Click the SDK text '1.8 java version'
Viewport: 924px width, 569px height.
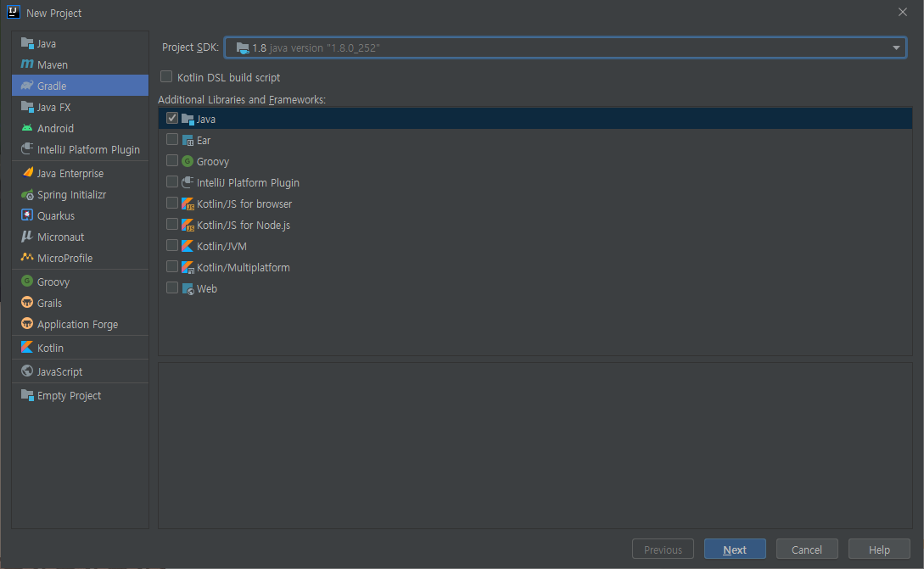pyautogui.click(x=316, y=47)
